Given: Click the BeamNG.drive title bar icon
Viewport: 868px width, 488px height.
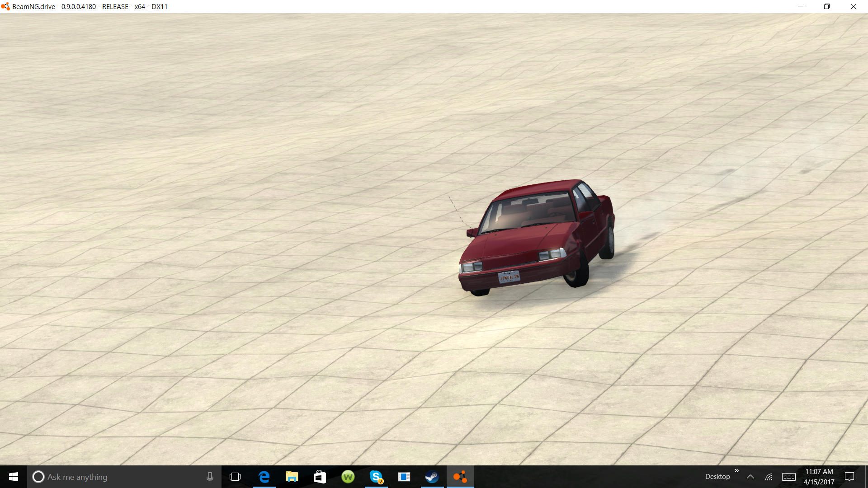Looking at the screenshot, I should tap(5, 6).
